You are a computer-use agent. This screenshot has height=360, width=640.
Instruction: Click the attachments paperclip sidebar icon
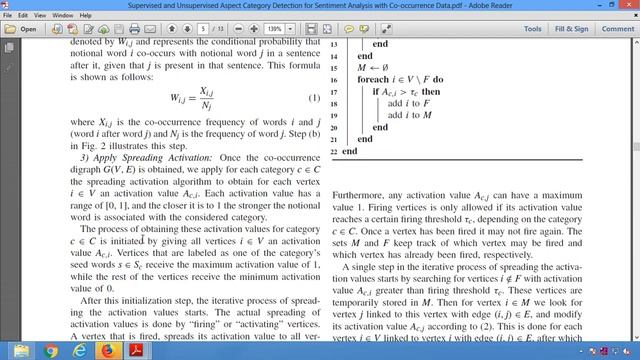[9, 67]
